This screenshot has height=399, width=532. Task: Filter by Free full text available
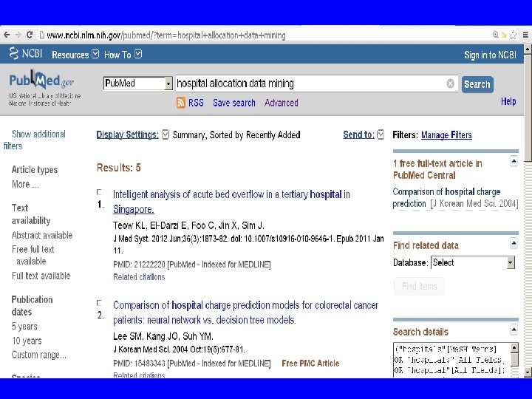[x=33, y=255]
